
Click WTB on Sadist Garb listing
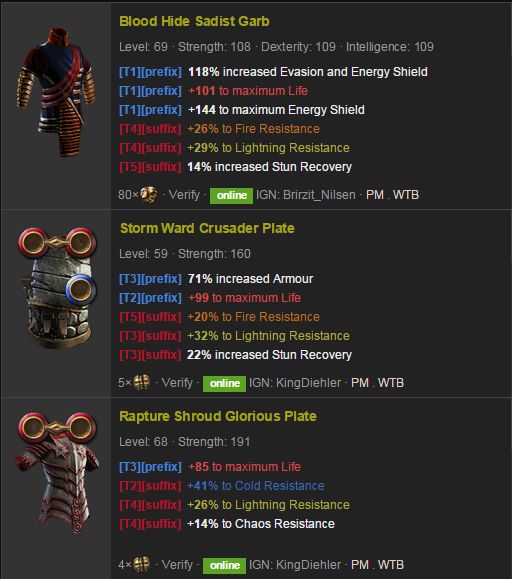(x=406, y=195)
